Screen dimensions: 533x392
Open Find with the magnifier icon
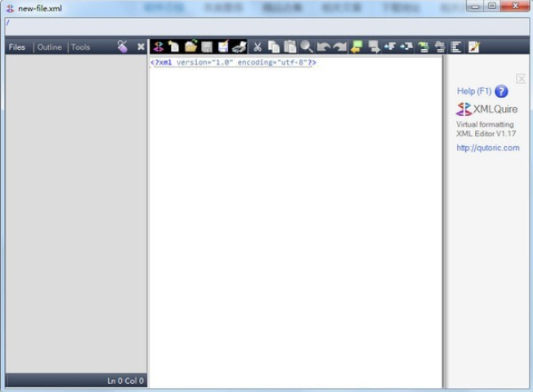(x=307, y=47)
